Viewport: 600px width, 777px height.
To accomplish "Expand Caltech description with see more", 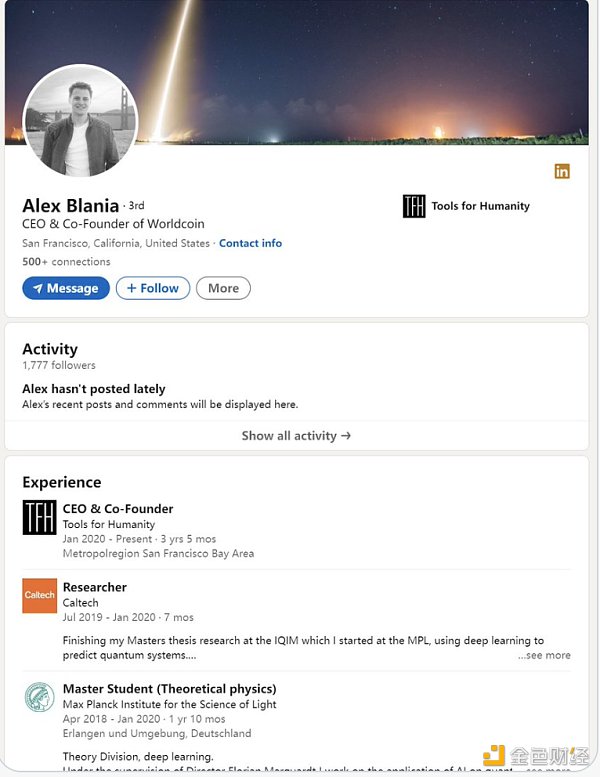I will click(x=545, y=655).
